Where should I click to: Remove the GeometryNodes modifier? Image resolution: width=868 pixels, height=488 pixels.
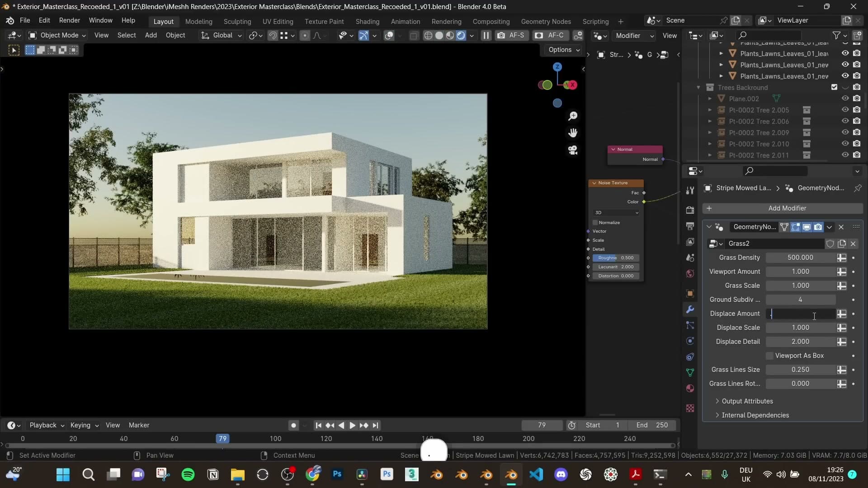pos(841,227)
